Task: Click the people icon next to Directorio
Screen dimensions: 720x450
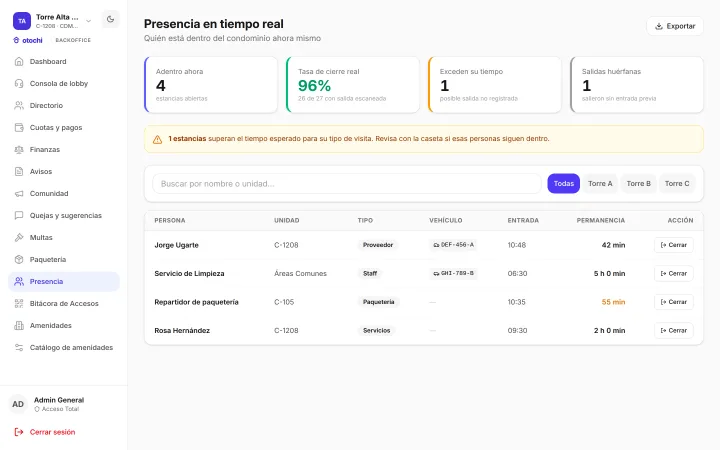Action: tap(19, 106)
